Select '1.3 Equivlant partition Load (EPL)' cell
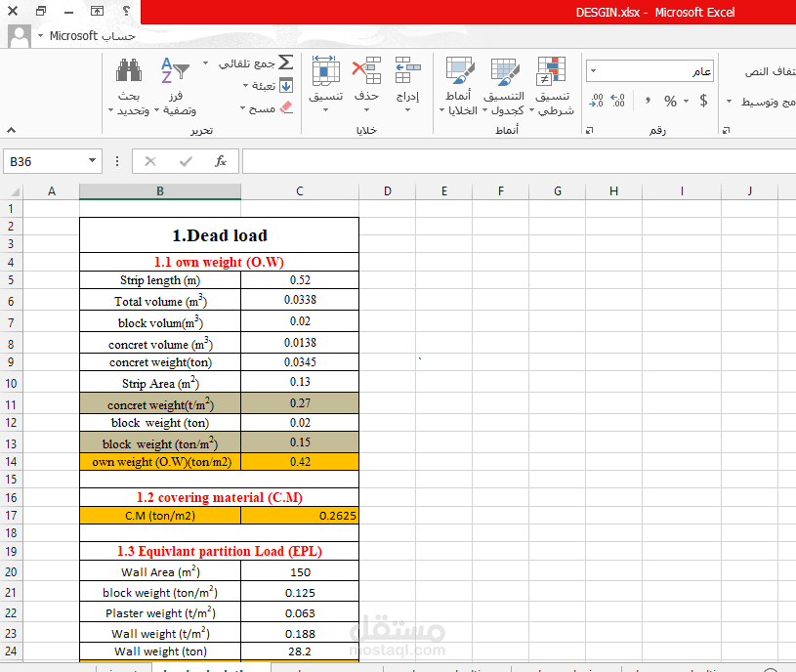The width and height of the screenshot is (796, 672). coord(220,551)
